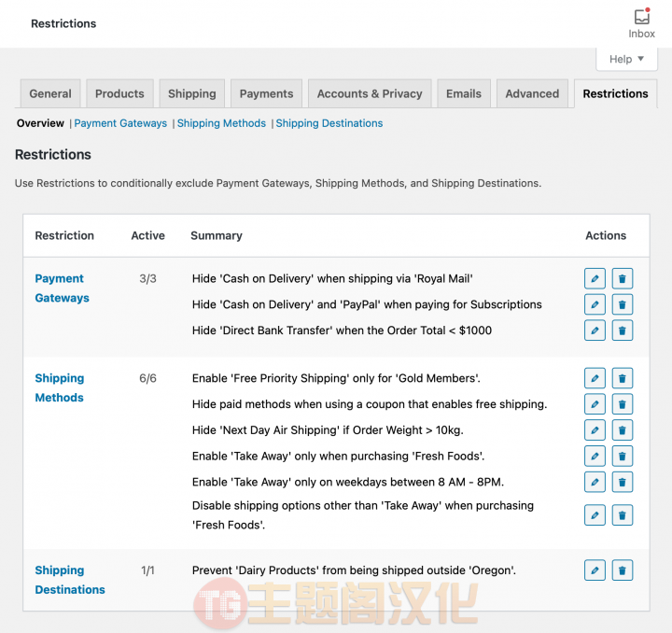Delete the Subscriptions payment gateway restriction
Image resolution: width=672 pixels, height=633 pixels.
point(623,304)
